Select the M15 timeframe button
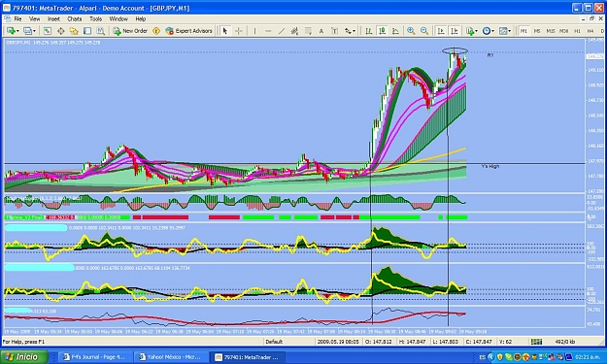Viewport: 607px width, 364px height. (x=551, y=31)
